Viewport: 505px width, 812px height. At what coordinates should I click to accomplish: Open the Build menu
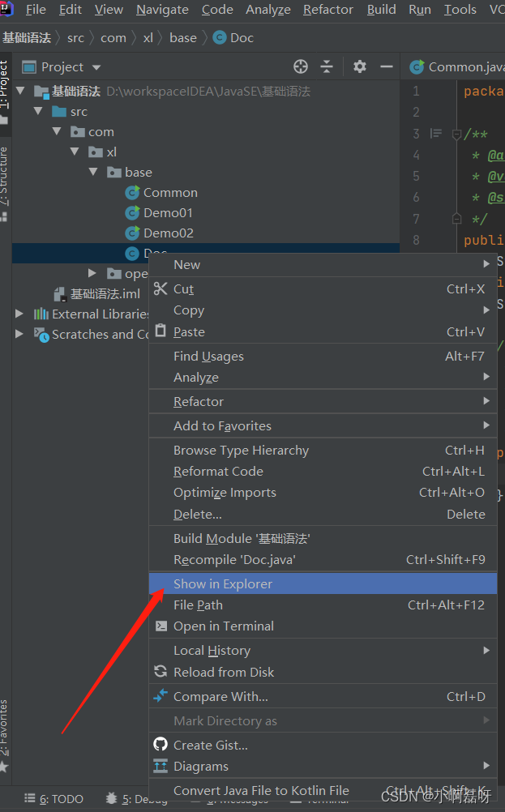[x=381, y=10]
